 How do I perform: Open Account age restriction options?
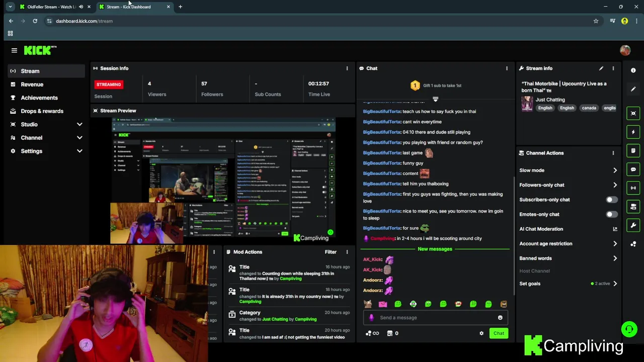(568, 244)
